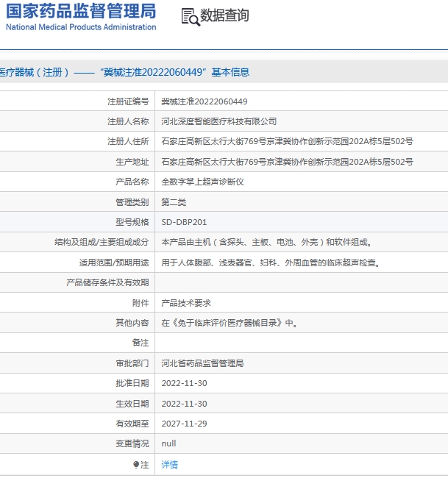Screen dimensions: 448x478
Task: Click the 本产品由主机 composition description
Action: [267, 243]
